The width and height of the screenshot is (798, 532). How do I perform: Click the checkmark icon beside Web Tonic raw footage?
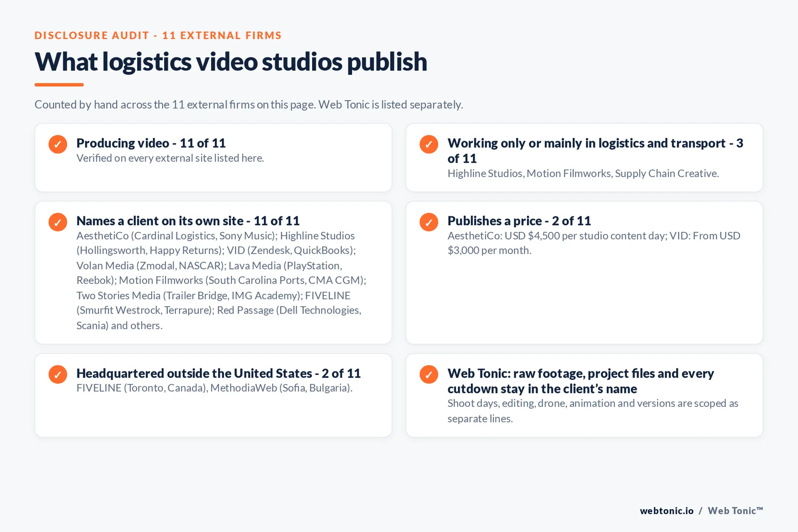pos(429,374)
